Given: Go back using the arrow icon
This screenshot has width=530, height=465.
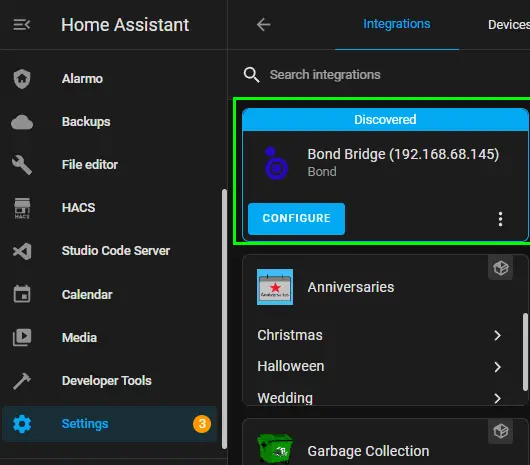Looking at the screenshot, I should pos(263,25).
